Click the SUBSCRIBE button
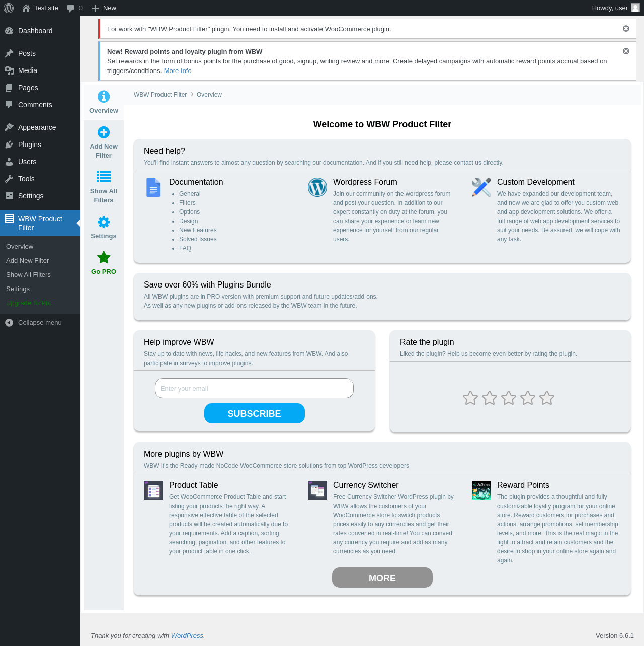The image size is (644, 646). [255, 413]
